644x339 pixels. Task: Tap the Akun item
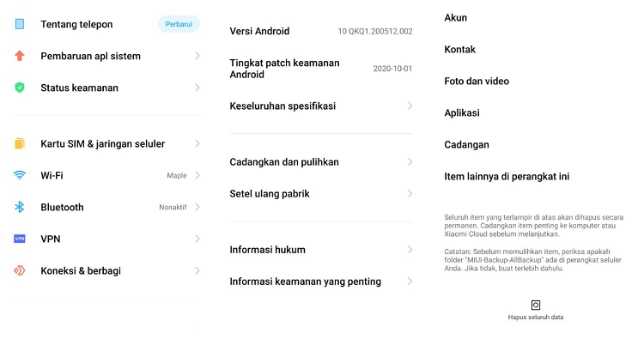point(455,18)
